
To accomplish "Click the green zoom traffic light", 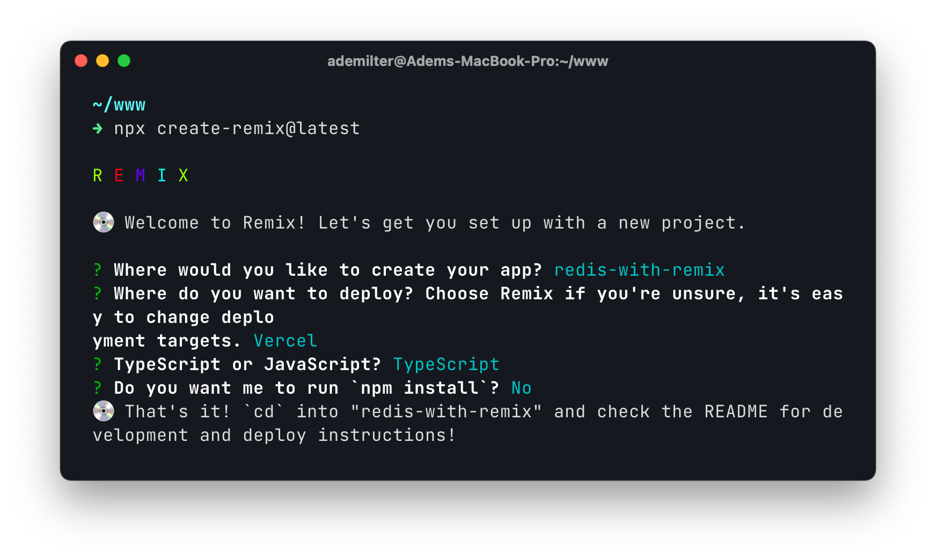I will 125,61.
